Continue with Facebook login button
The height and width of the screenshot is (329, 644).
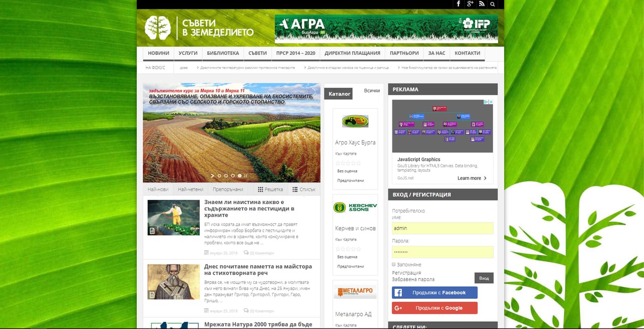tap(435, 293)
